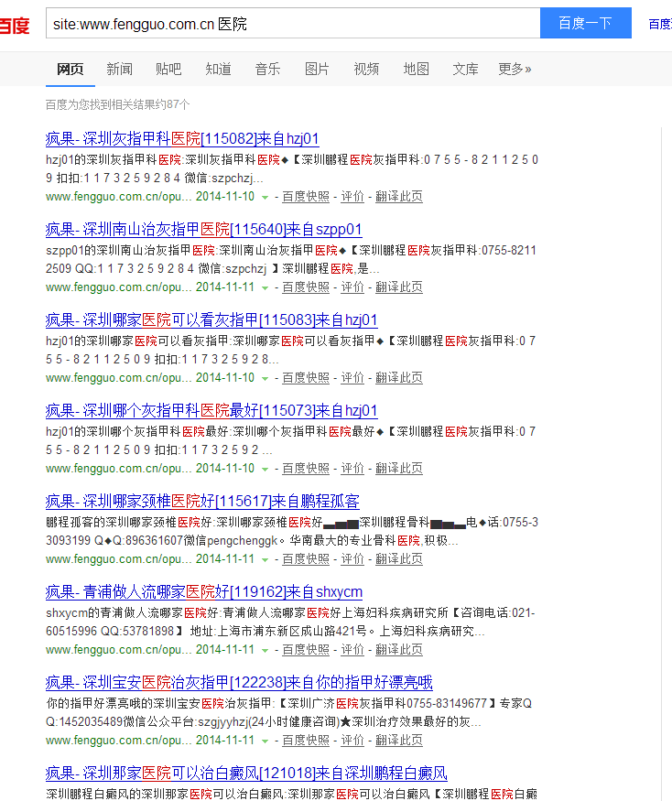Click the green URL of the [115082] result
672x801 pixels.
click(118, 197)
